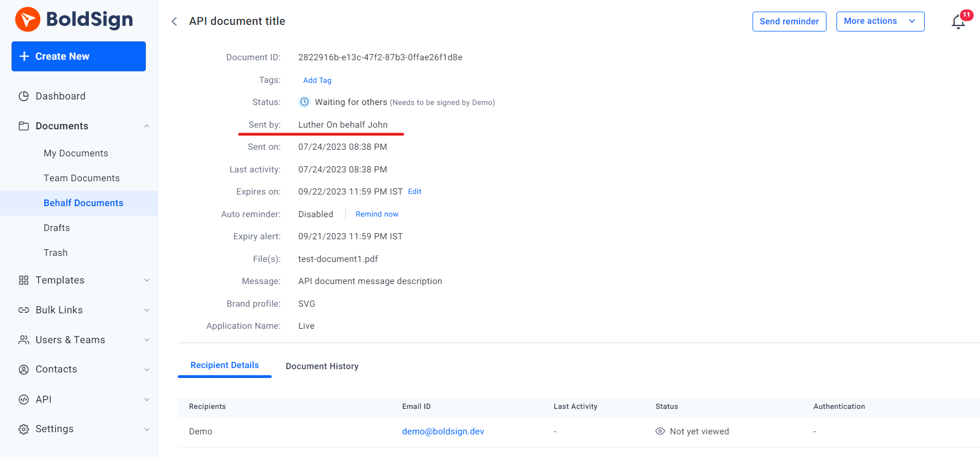Click the Dashboard pie icon
The width and height of the screenshot is (980, 457).
(x=24, y=96)
